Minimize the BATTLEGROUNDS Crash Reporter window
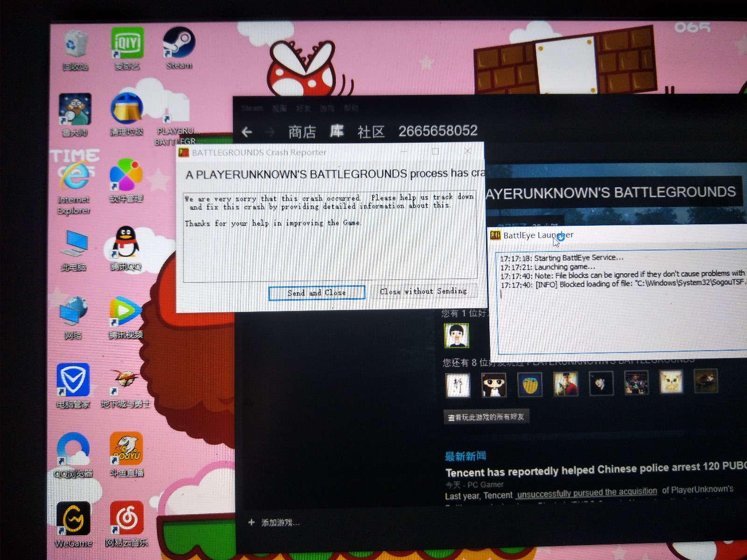This screenshot has height=560, width=747. tap(404, 152)
